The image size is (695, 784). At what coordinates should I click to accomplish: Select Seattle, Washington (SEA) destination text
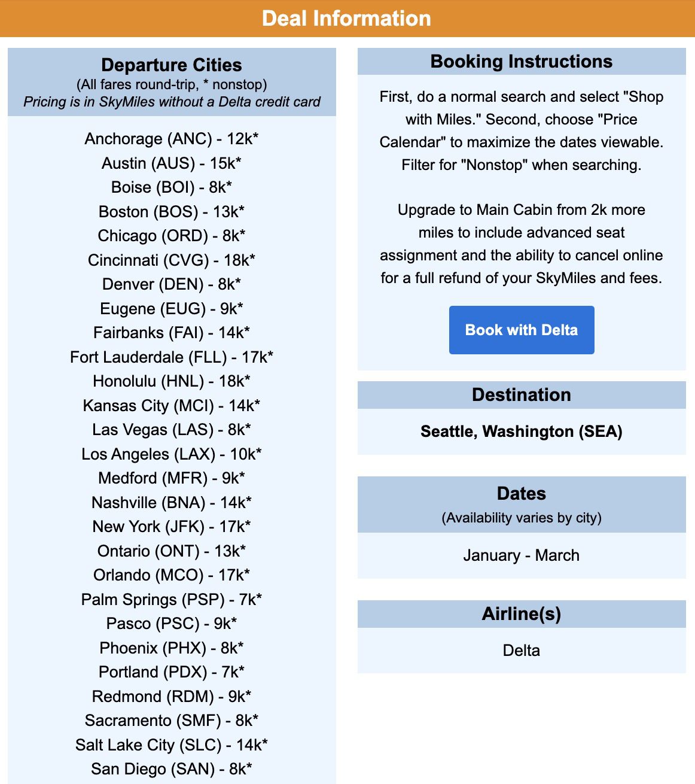[521, 431]
